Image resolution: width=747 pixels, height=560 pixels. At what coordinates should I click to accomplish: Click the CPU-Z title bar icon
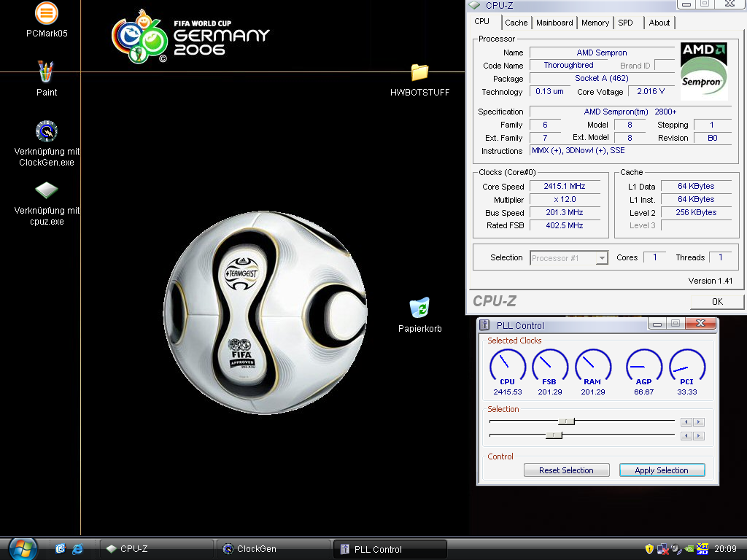point(474,5)
